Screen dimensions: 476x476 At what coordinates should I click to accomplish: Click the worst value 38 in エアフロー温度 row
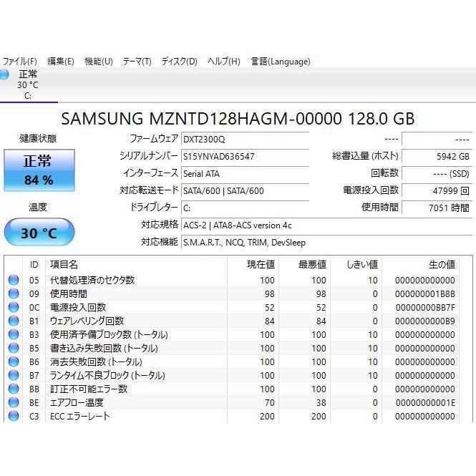coord(321,402)
